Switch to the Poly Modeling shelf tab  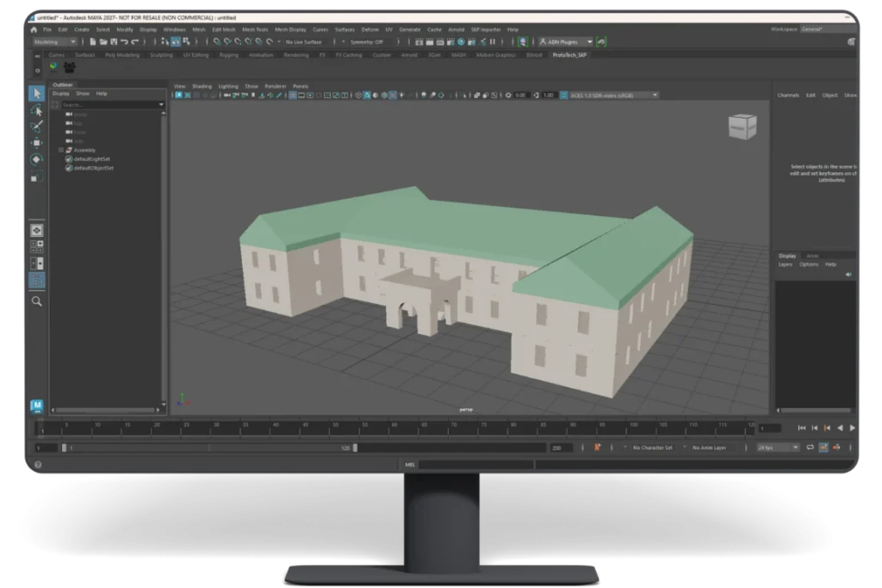tap(122, 55)
